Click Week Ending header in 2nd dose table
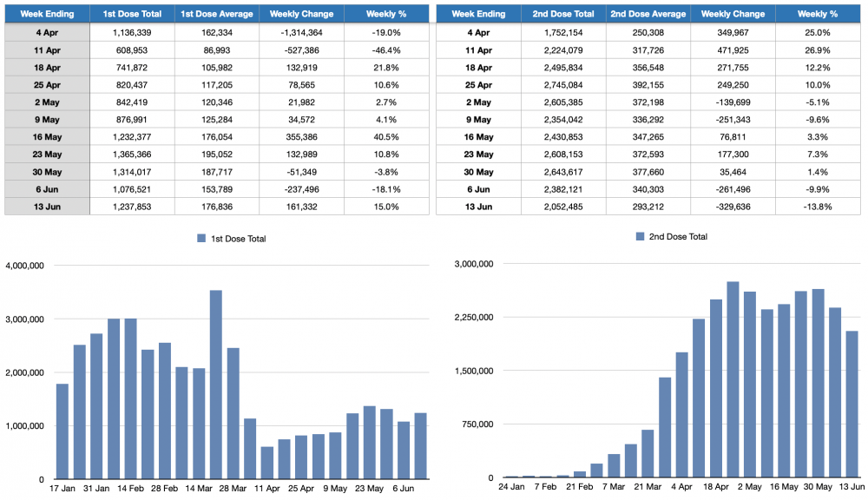The width and height of the screenshot is (868, 500). [x=478, y=14]
